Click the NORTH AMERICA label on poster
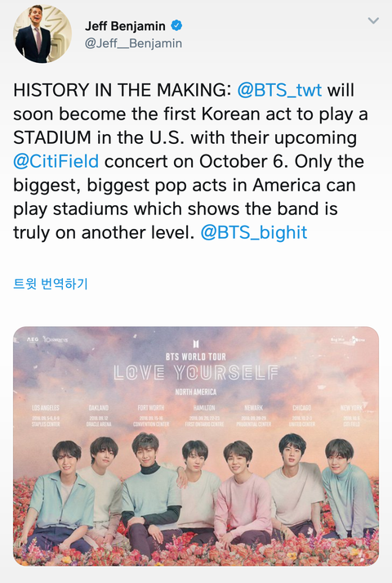The height and width of the screenshot is (583, 392). point(196,392)
